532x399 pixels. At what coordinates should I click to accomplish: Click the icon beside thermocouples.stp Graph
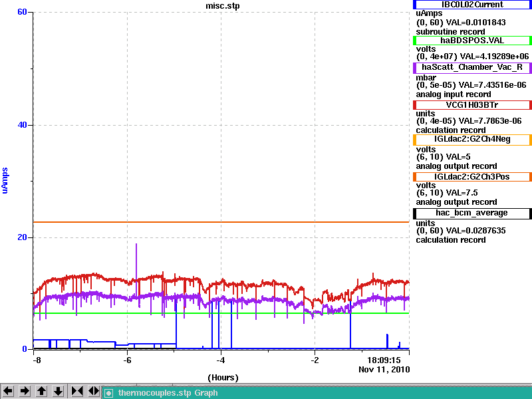pyautogui.click(x=109, y=393)
